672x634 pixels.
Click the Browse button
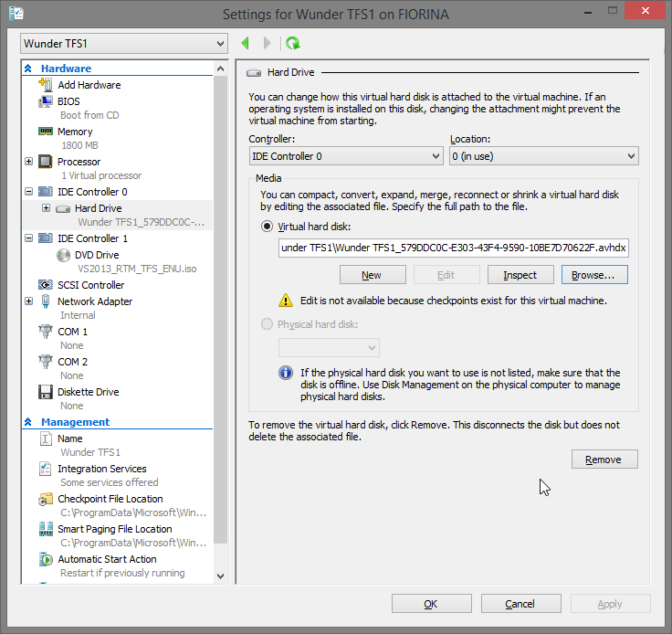(594, 275)
